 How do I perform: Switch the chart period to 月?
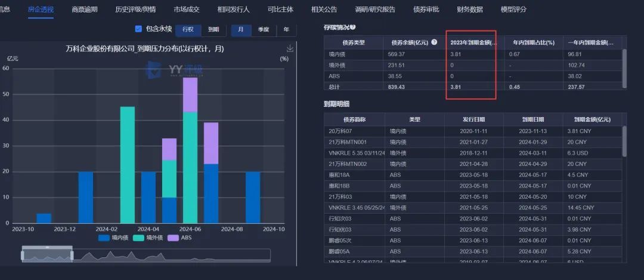(x=241, y=29)
